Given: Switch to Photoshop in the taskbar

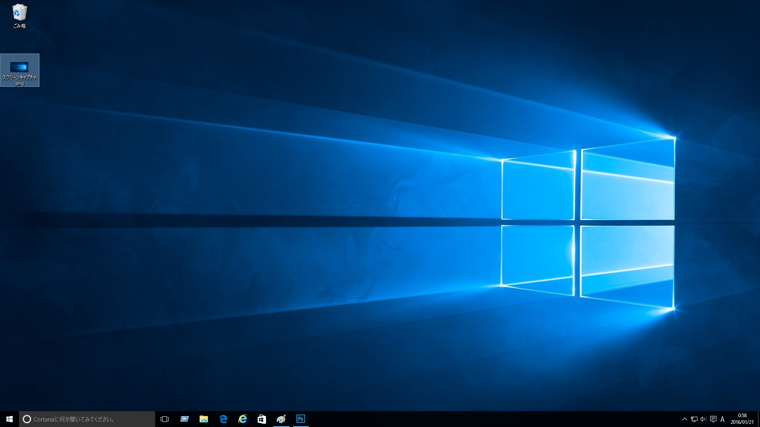Looking at the screenshot, I should coord(301,419).
